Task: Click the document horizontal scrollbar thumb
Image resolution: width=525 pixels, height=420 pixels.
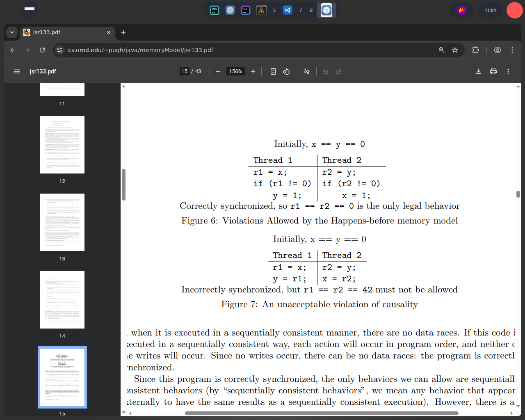Action: tap(322, 413)
